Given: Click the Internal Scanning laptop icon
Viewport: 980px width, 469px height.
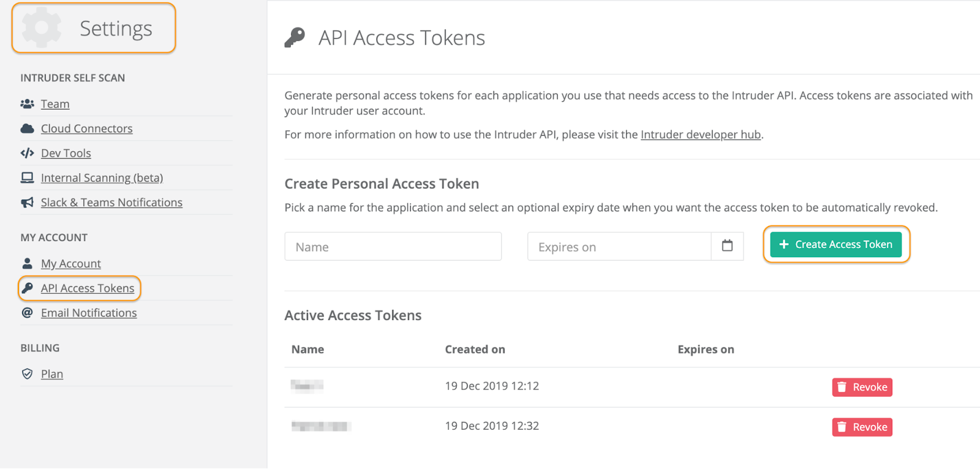Looking at the screenshot, I should [27, 178].
